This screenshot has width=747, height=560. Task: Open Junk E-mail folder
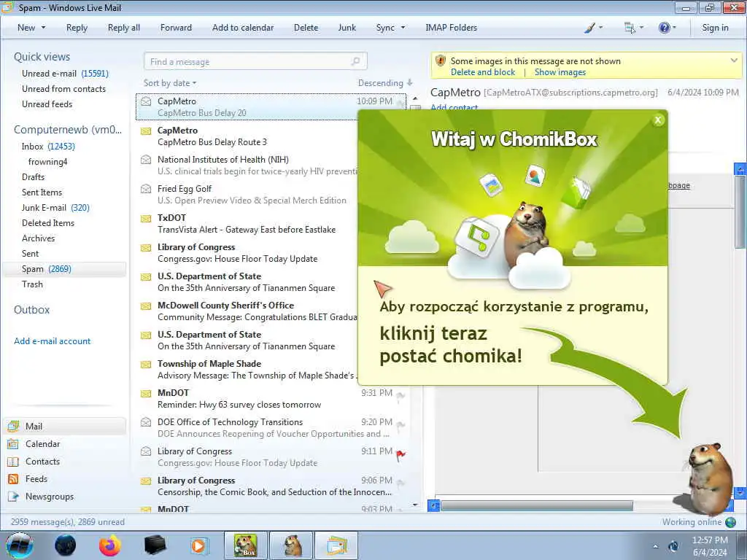coord(55,208)
